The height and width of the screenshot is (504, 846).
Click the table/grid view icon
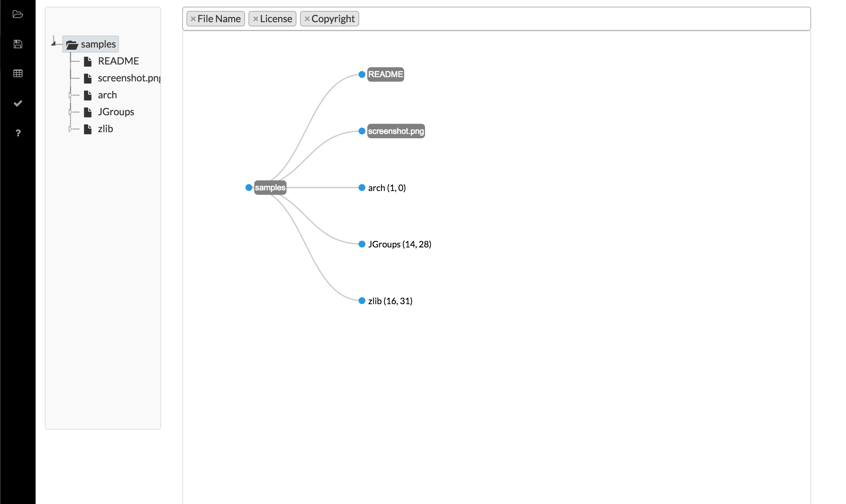[18, 73]
